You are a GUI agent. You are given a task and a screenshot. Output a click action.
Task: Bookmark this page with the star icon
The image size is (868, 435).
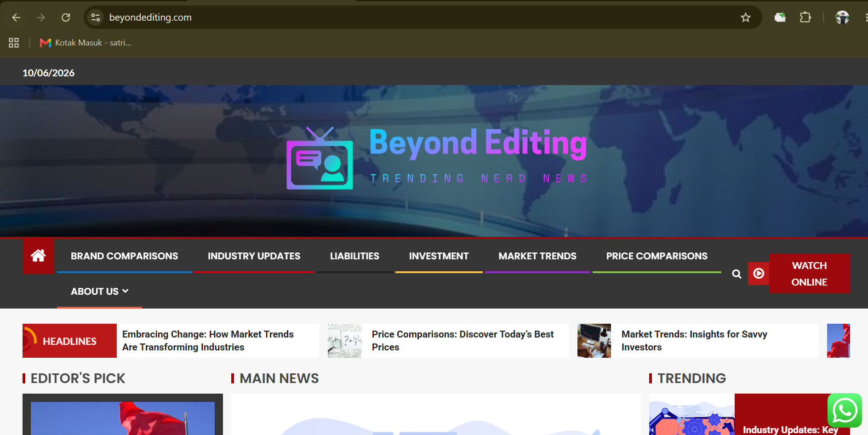pyautogui.click(x=745, y=17)
